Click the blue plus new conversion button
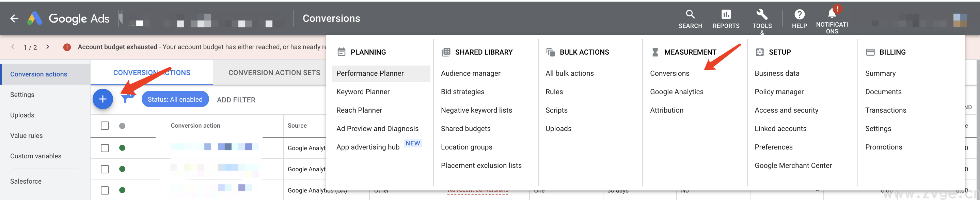 [x=103, y=99]
